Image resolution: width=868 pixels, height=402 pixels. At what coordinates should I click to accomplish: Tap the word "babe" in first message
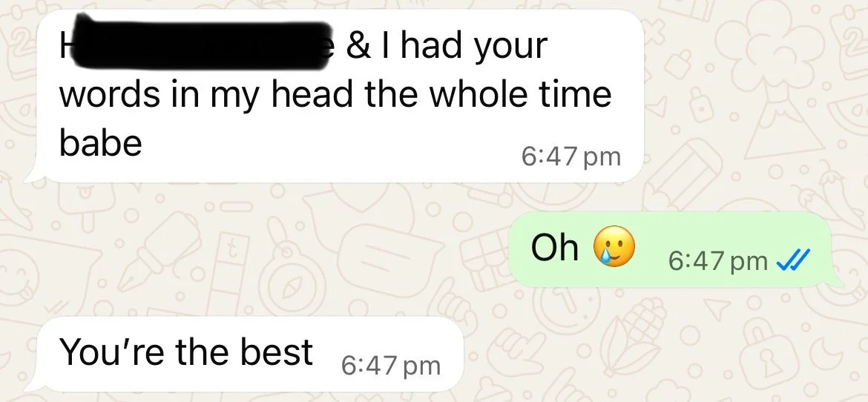[x=100, y=143]
